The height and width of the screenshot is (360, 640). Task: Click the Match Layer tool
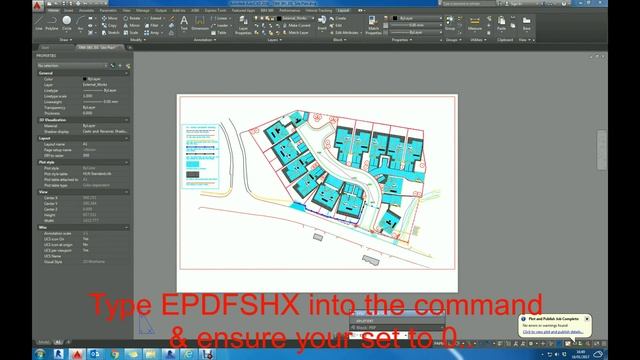coord(296,32)
